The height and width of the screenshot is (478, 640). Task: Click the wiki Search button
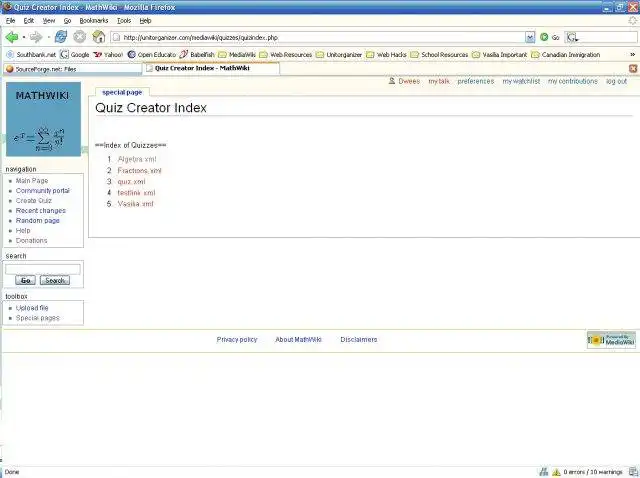pos(55,280)
